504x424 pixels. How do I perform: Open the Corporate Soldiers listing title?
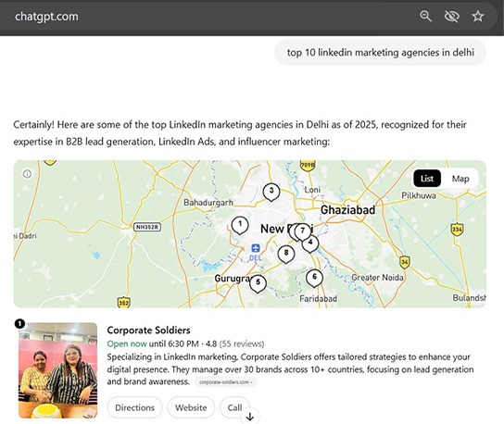pyautogui.click(x=148, y=330)
